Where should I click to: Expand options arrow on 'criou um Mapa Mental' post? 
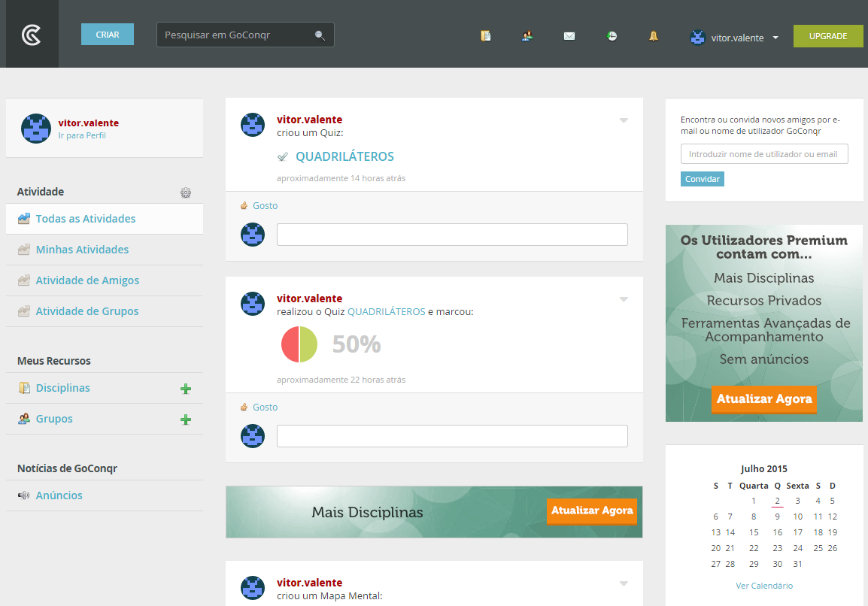point(624,583)
